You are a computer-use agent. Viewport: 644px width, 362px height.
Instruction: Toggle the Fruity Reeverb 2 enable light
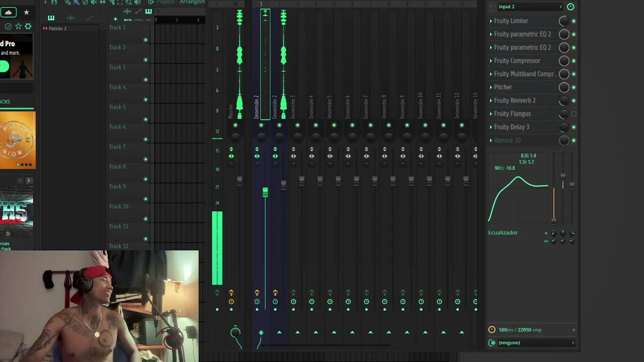(x=574, y=100)
